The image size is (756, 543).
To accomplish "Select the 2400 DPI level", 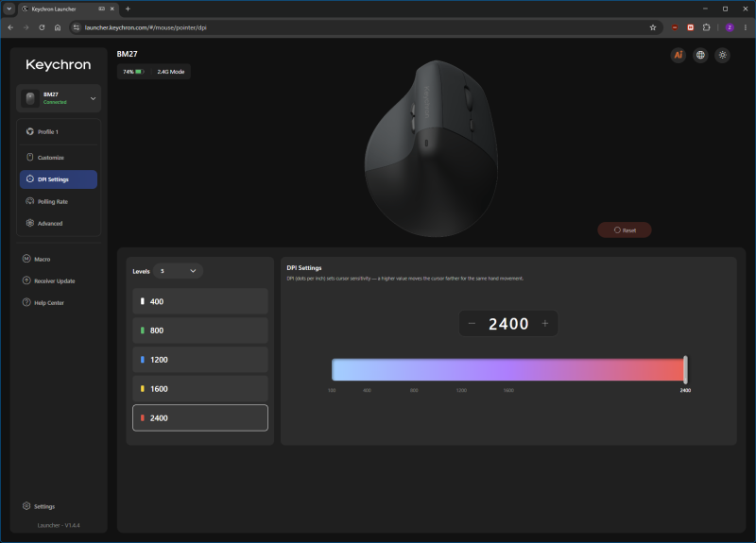I will point(200,417).
